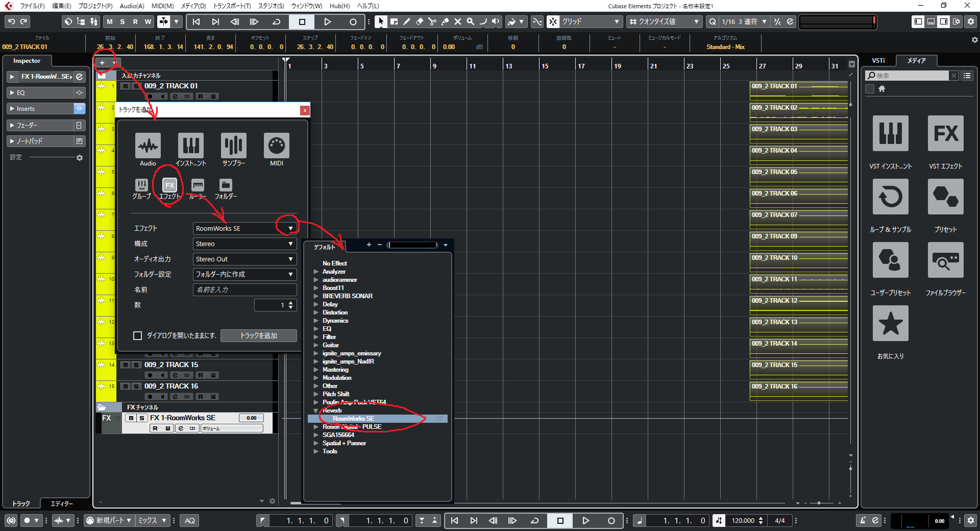Open User Presets (ユーザープリセット) tile
Image resolution: width=980 pixels, height=531 pixels.
click(x=890, y=260)
